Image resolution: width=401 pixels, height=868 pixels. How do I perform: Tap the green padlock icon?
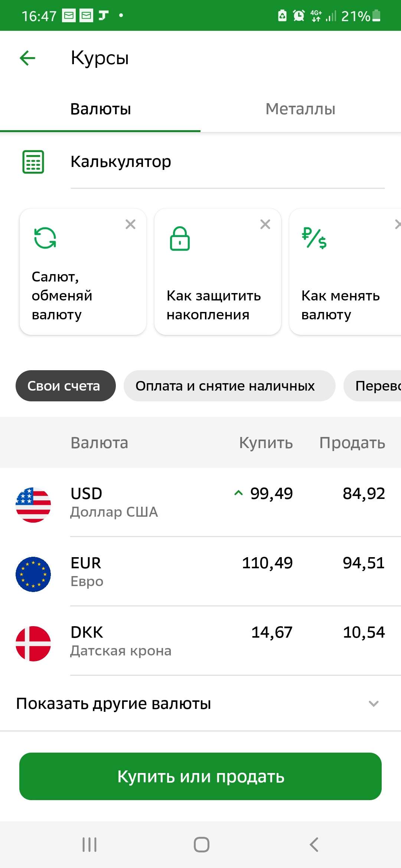(180, 239)
